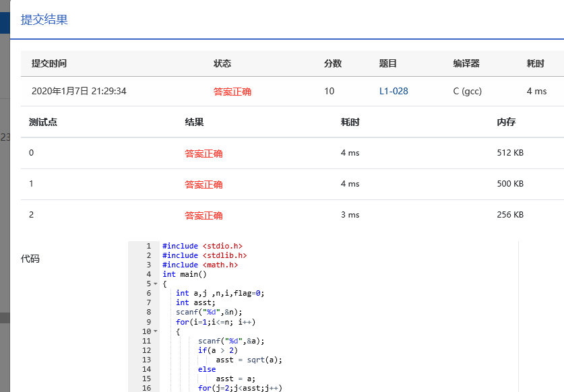Click the 测试点 column header
Screen dimensions: 564x392
tap(43, 123)
